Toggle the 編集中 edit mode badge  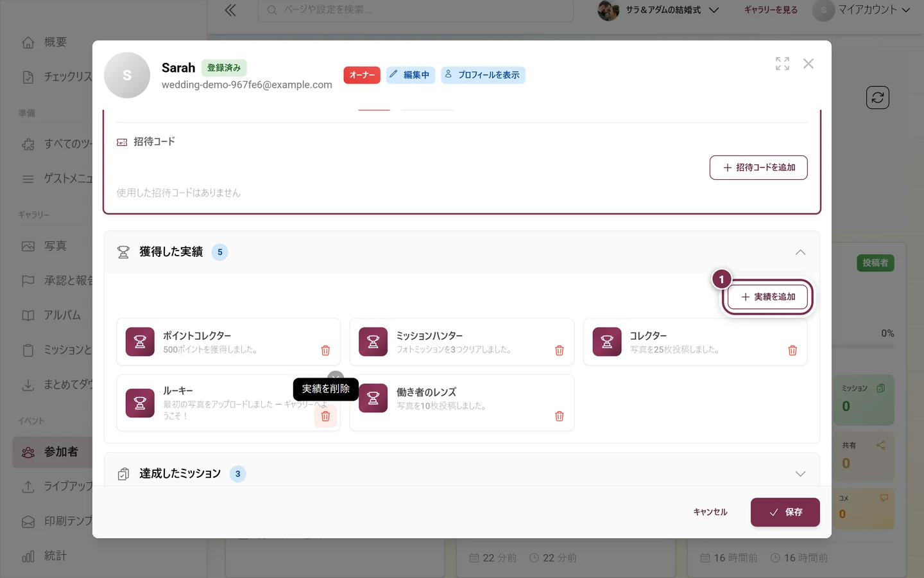pyautogui.click(x=411, y=75)
